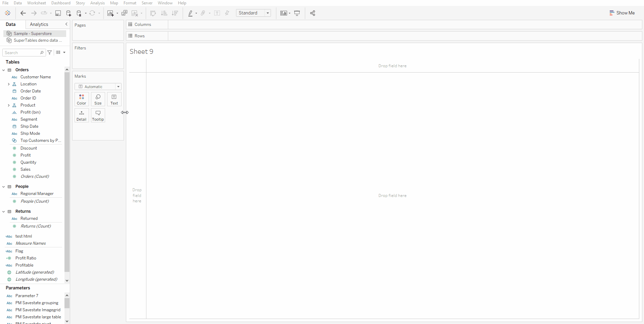Collapse the Orders table
644x324 pixels.
click(x=4, y=70)
